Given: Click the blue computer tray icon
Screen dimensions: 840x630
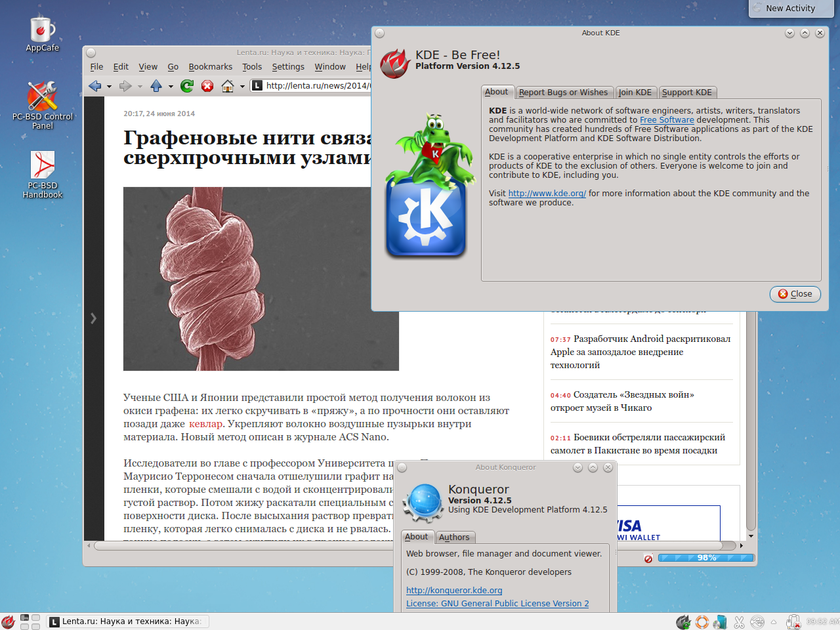Looking at the screenshot, I should pos(720,621).
